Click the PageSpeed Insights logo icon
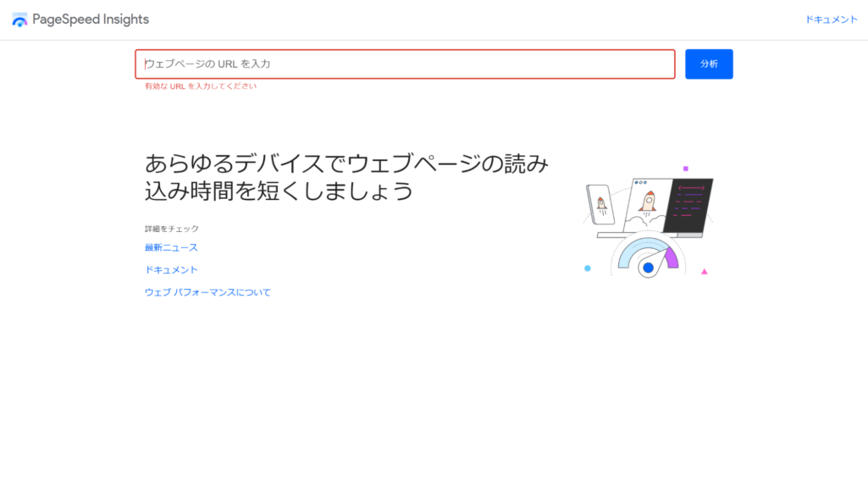The height and width of the screenshot is (504, 868). 19,19
